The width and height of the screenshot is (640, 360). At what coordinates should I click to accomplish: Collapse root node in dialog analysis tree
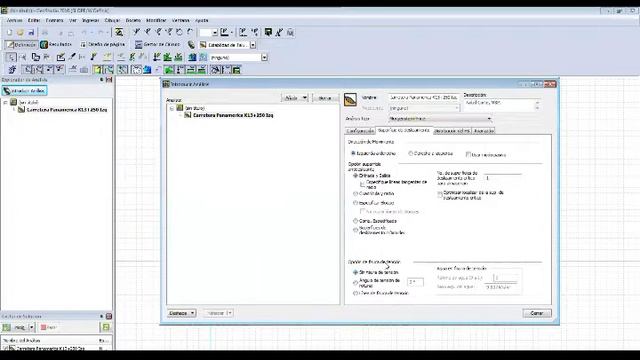point(172,108)
